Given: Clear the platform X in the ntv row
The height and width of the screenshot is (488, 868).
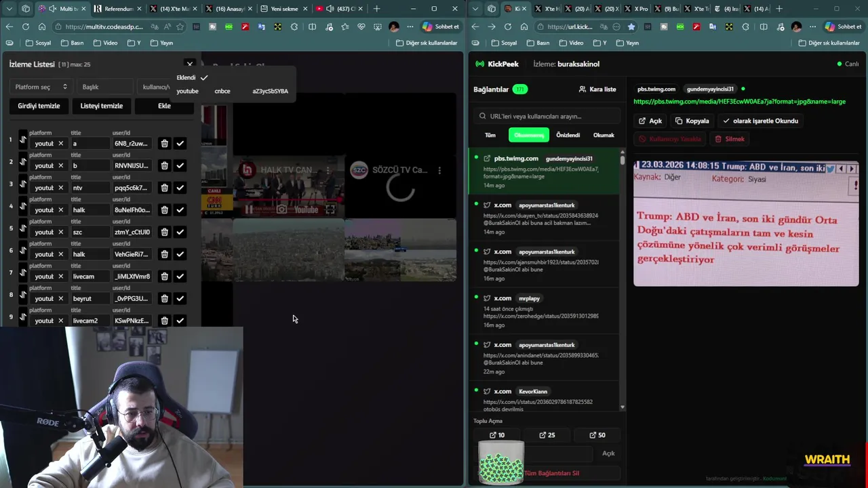Looking at the screenshot, I should [x=60, y=188].
